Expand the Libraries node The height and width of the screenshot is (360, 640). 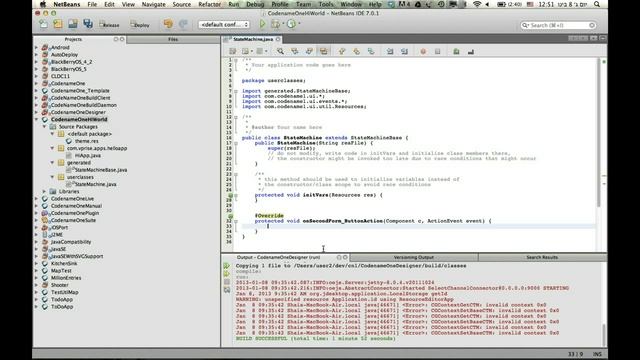44,191
